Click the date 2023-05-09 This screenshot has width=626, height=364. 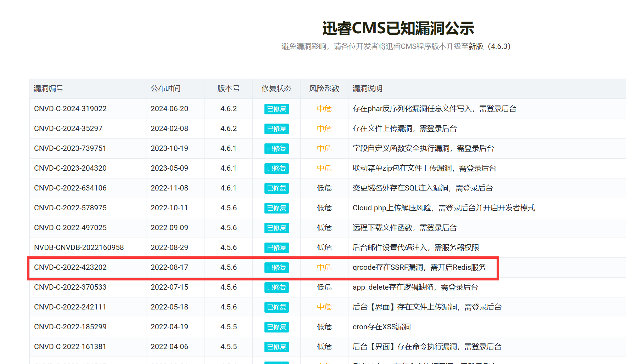click(x=169, y=168)
